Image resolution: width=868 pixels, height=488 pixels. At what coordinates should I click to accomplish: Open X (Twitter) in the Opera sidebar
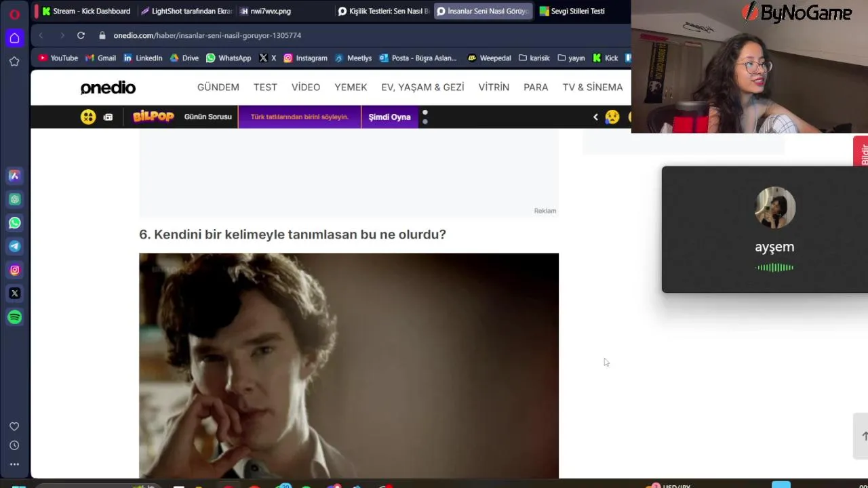pyautogui.click(x=14, y=293)
